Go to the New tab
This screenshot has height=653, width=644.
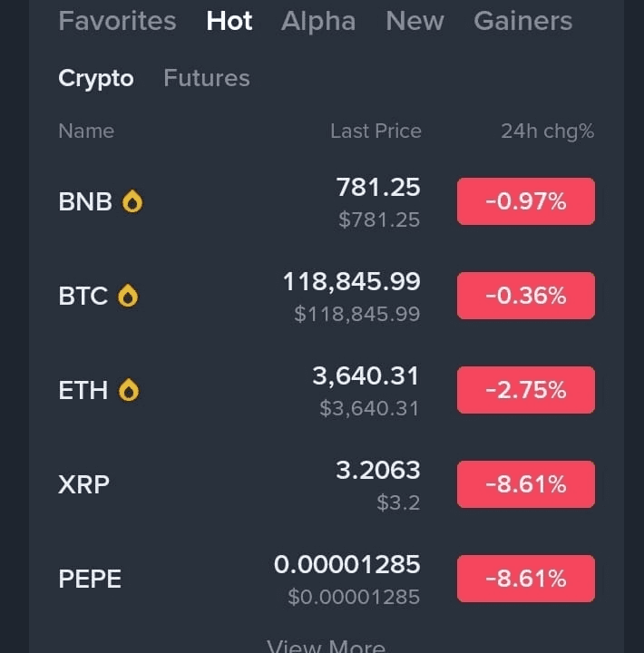click(415, 21)
